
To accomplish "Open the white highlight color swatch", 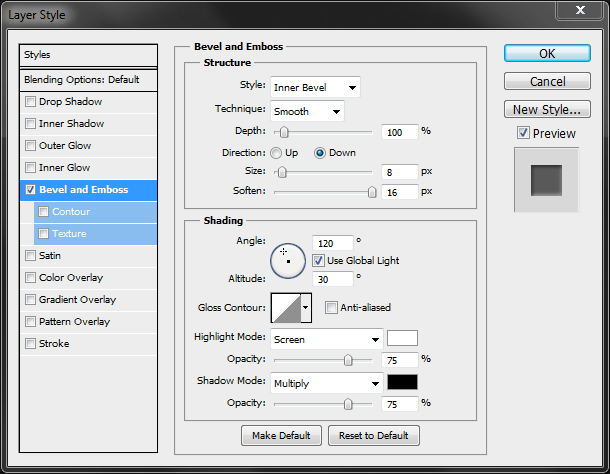I will coord(402,338).
